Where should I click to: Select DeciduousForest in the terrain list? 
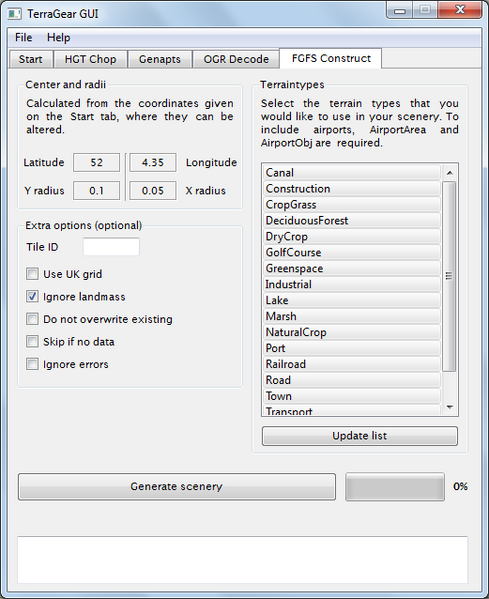pyautogui.click(x=352, y=221)
